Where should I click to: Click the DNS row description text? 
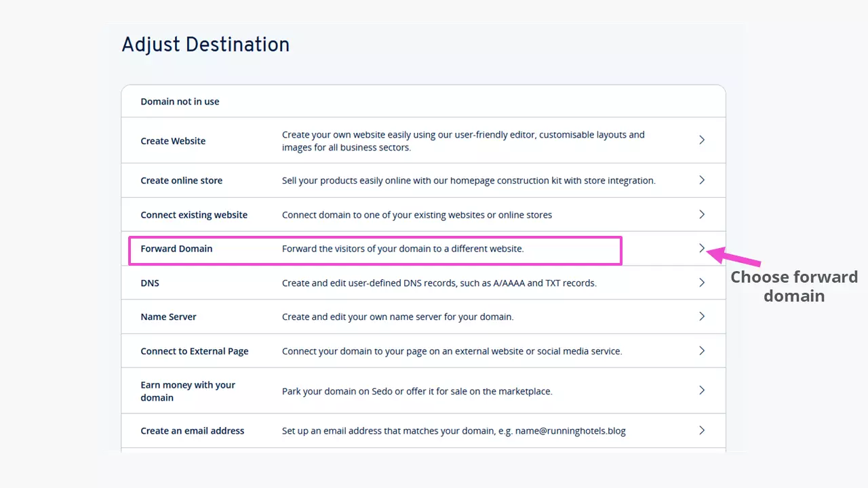439,283
